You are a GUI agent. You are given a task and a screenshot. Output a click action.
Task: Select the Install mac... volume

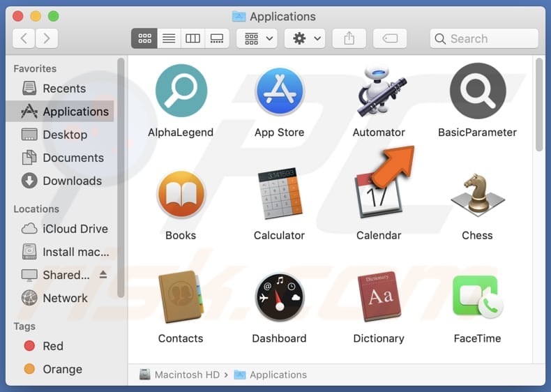60,252
